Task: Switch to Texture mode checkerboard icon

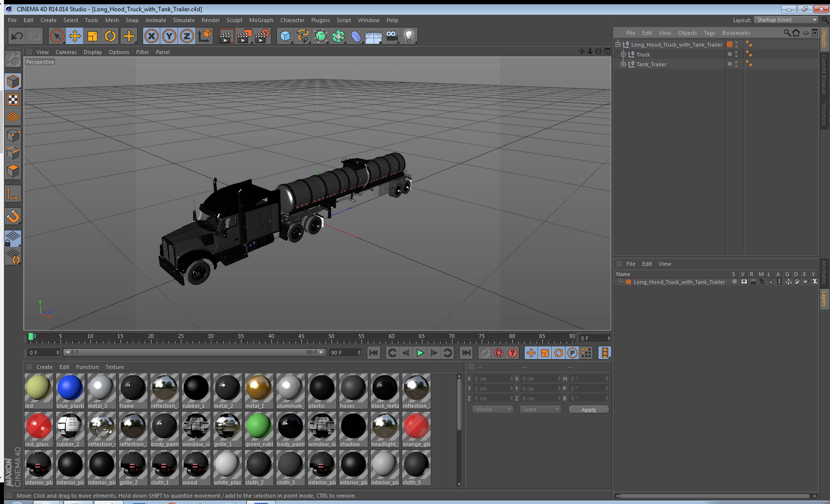Action: click(x=13, y=100)
